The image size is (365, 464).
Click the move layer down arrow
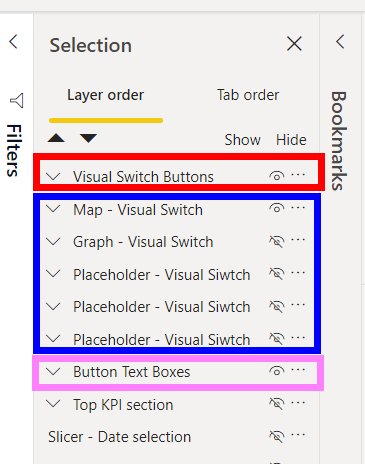click(x=88, y=138)
